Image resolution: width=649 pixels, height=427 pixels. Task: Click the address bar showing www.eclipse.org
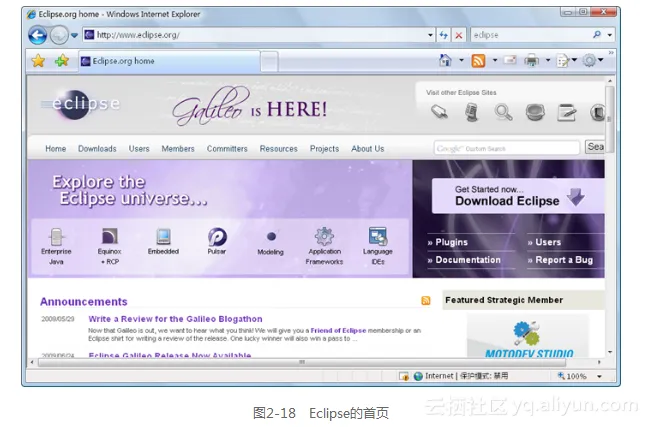click(x=255, y=35)
